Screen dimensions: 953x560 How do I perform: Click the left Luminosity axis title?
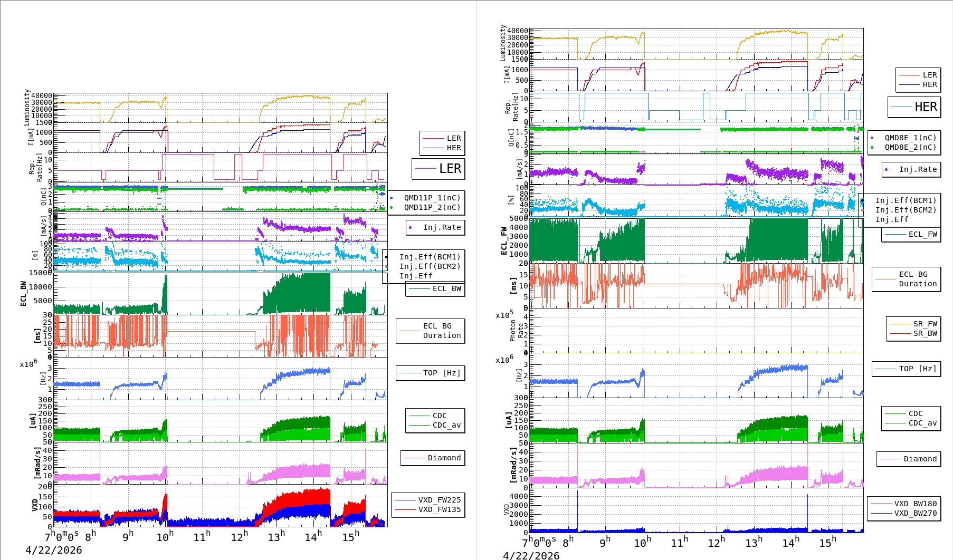27,108
